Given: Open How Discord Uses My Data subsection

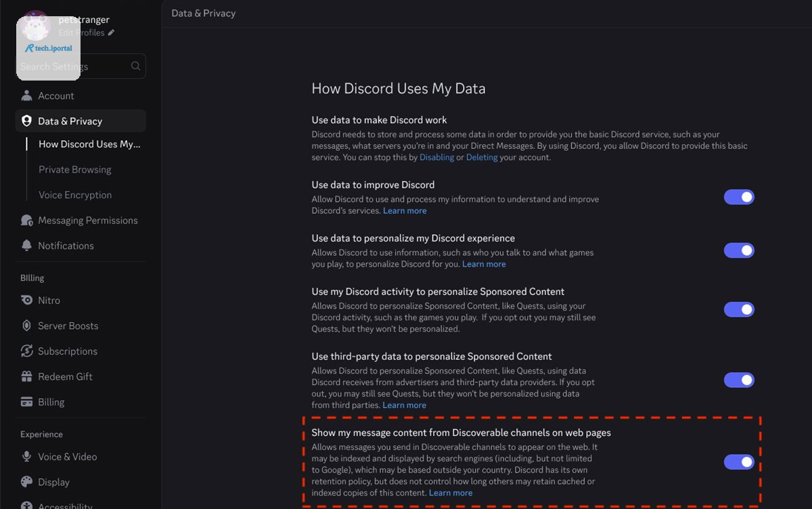Looking at the screenshot, I should [x=89, y=144].
